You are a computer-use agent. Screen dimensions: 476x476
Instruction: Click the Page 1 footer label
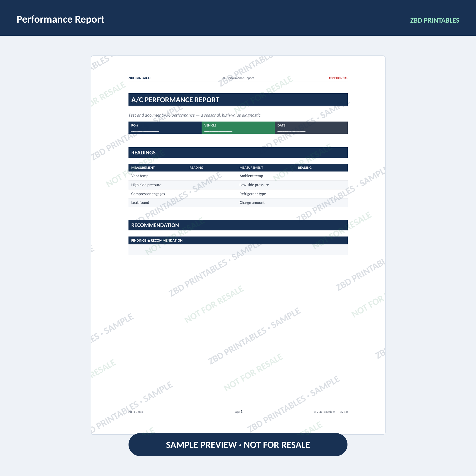pyautogui.click(x=238, y=412)
